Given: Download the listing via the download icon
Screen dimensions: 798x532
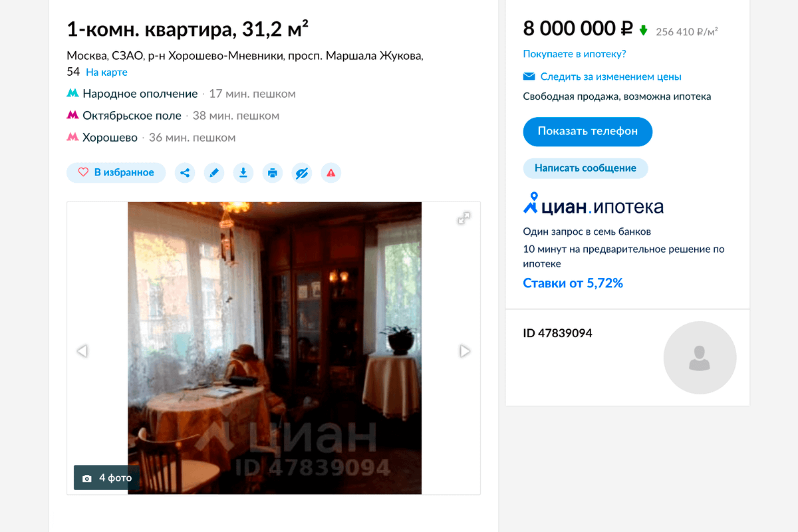Looking at the screenshot, I should pyautogui.click(x=243, y=173).
